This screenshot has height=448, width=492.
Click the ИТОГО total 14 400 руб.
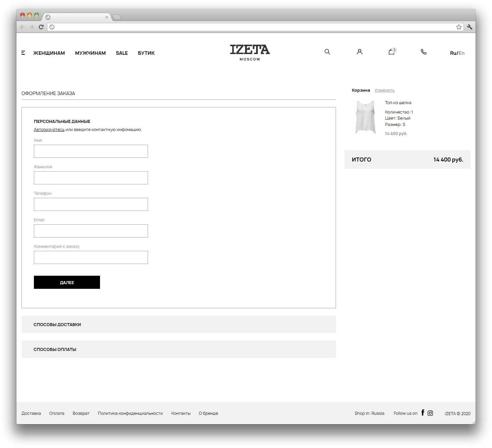pos(407,160)
